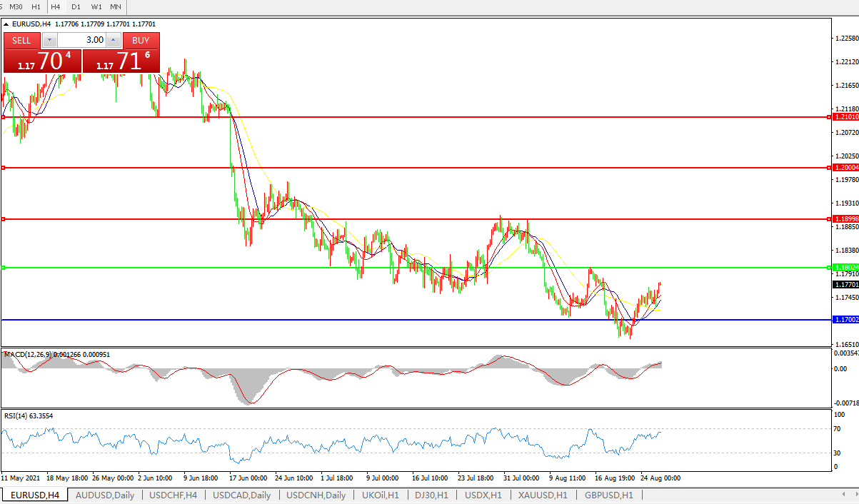The width and height of the screenshot is (859, 504).
Task: Switch chart to D1 timeframe
Action: [76, 6]
